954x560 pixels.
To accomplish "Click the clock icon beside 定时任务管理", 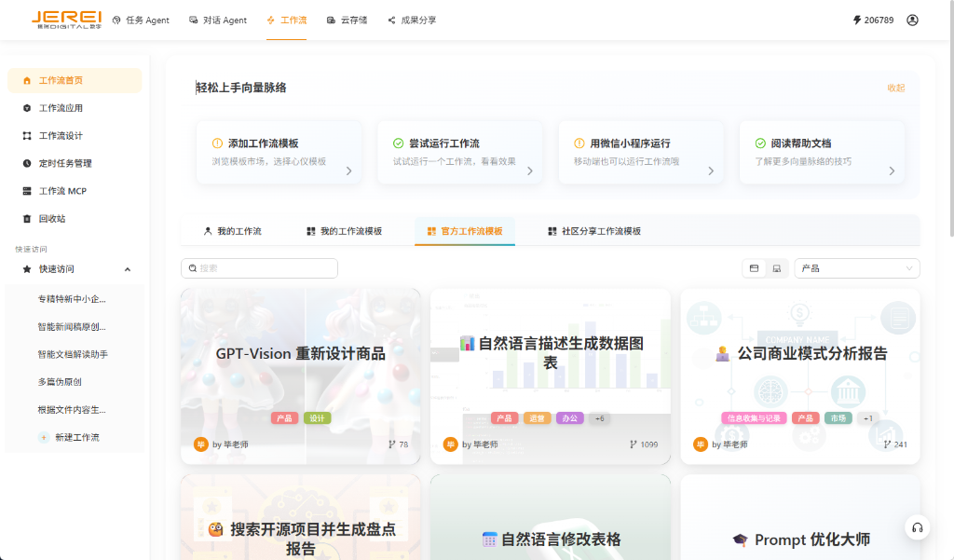I will coord(27,163).
